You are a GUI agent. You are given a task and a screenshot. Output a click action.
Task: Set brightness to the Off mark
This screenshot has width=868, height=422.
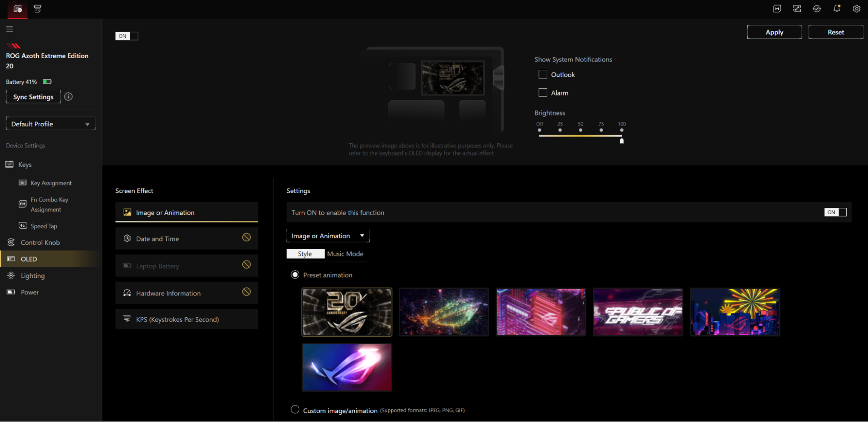click(539, 130)
